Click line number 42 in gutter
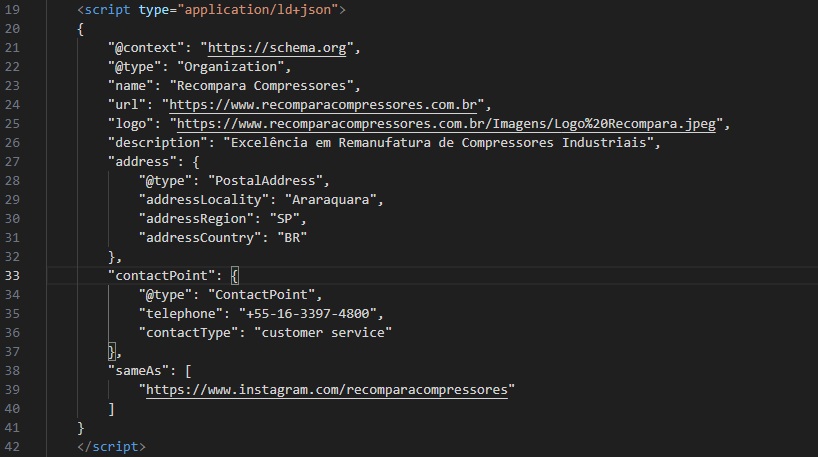The height and width of the screenshot is (457, 818). tap(12, 447)
